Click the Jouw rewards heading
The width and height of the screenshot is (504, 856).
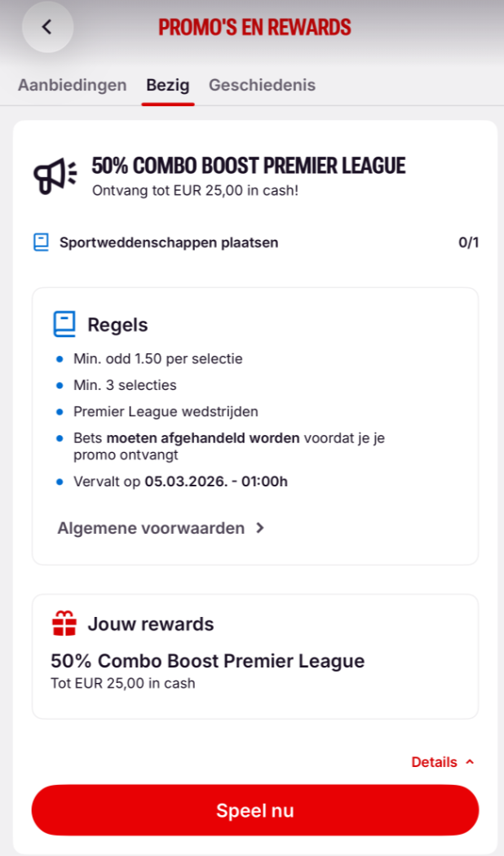(151, 624)
